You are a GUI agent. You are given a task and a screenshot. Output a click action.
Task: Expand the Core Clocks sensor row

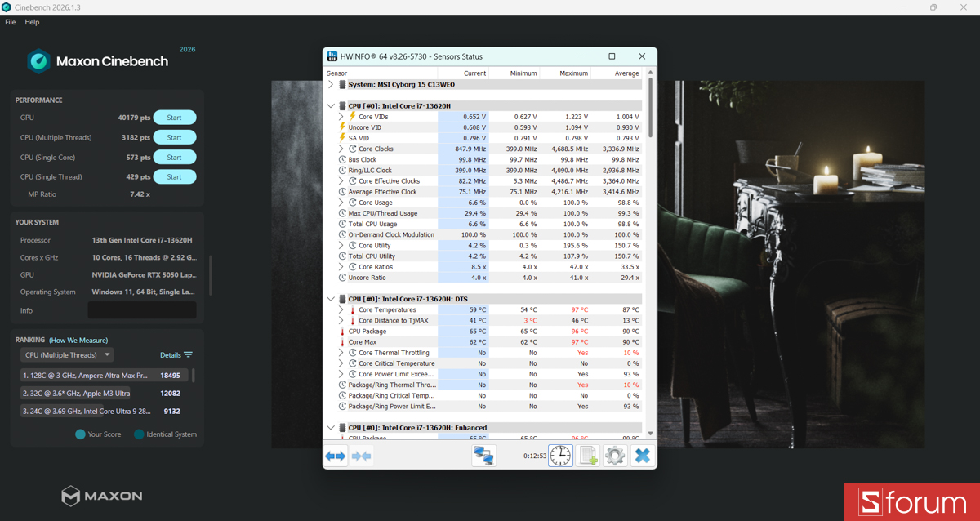(341, 149)
